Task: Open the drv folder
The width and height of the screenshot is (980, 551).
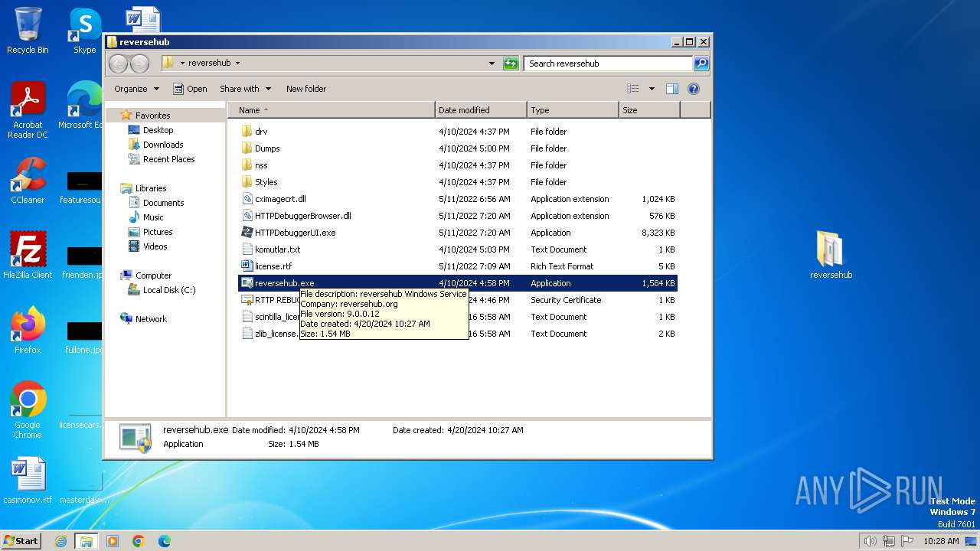Action: 261,132
